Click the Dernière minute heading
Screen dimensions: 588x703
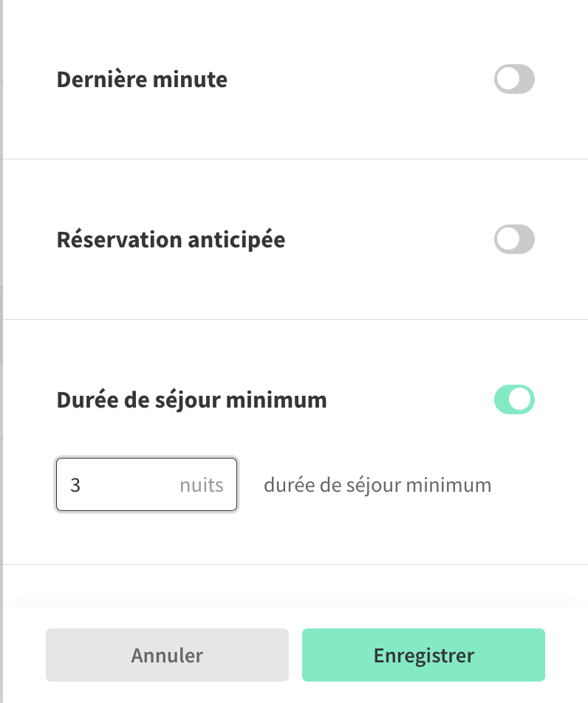[142, 80]
